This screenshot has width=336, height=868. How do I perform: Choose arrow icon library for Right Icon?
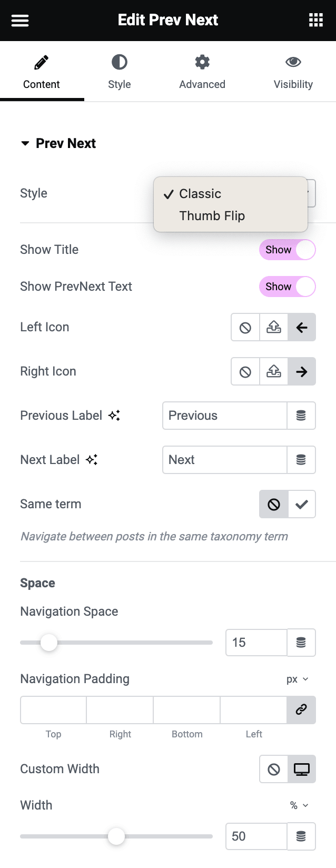302,372
